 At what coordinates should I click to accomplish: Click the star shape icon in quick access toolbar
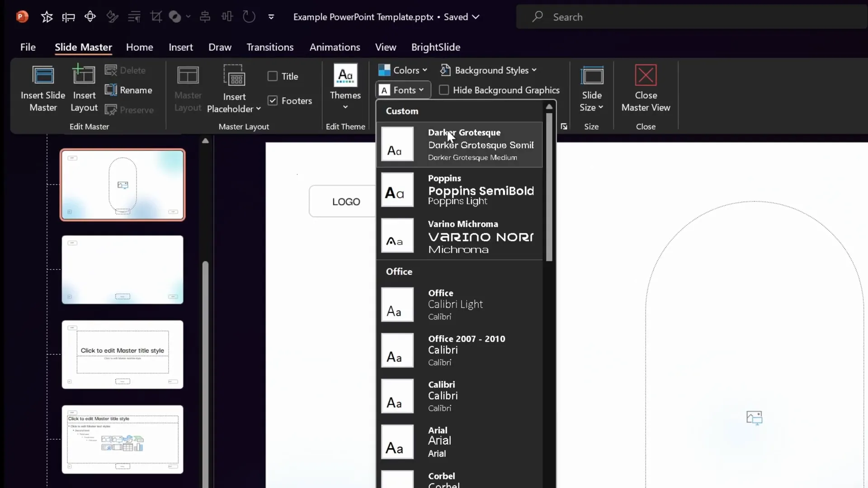tap(47, 17)
